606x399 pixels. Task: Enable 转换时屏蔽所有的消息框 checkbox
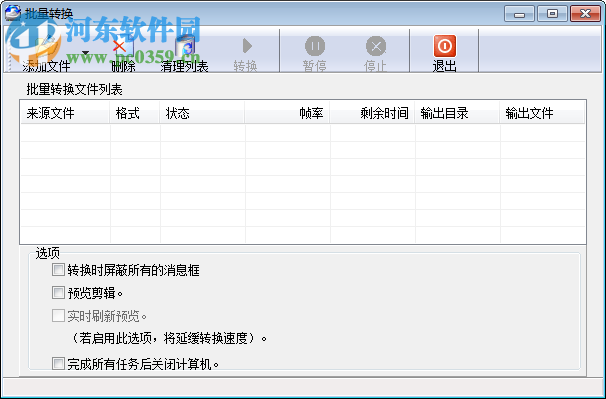58,269
